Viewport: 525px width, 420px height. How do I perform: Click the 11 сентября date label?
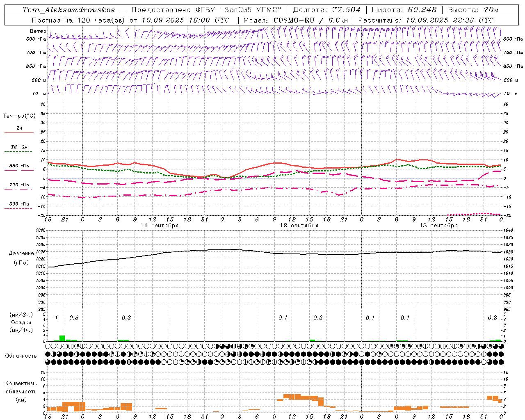tap(160, 226)
